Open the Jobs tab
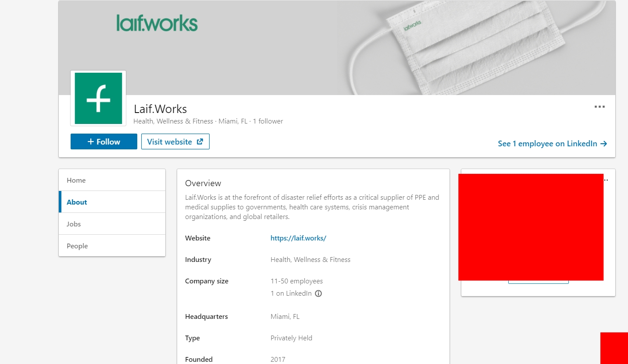The image size is (628, 364). [x=74, y=224]
